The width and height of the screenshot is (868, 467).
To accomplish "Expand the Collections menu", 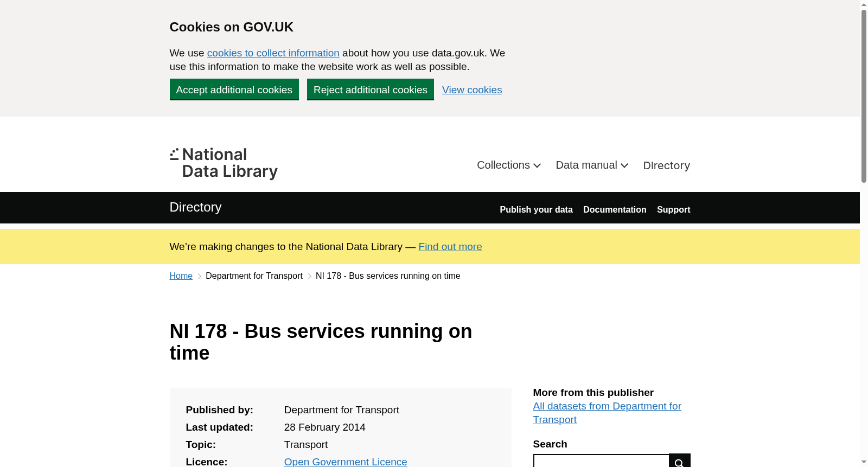I will click(509, 165).
